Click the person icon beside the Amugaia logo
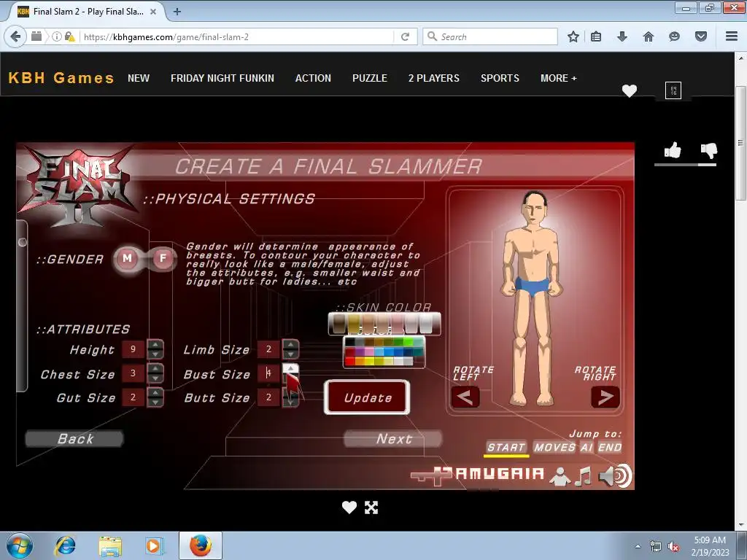 tap(560, 476)
